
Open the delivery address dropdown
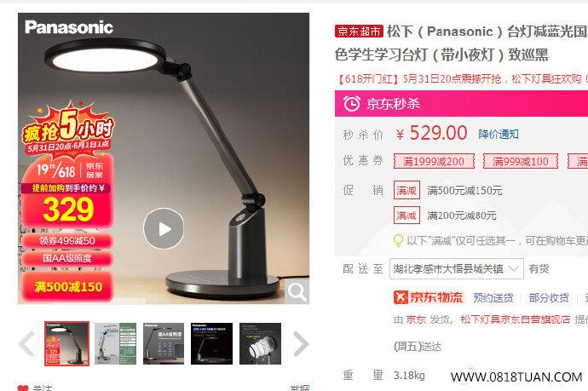point(457,268)
